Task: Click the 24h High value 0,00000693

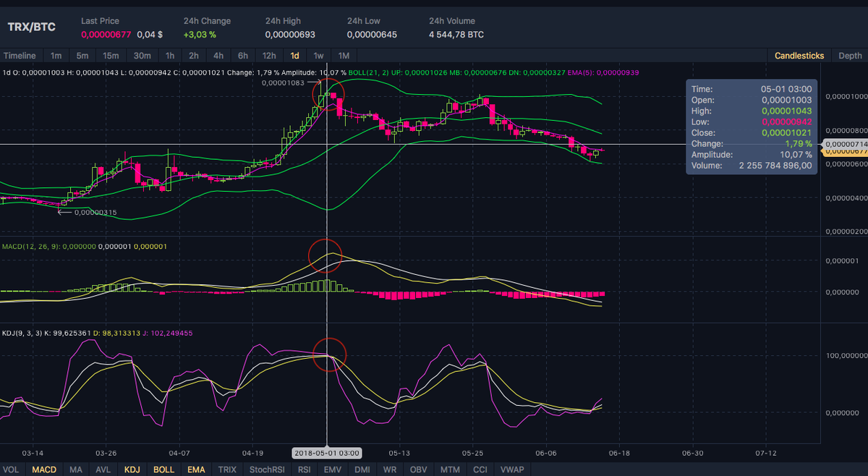Action: 289,34
